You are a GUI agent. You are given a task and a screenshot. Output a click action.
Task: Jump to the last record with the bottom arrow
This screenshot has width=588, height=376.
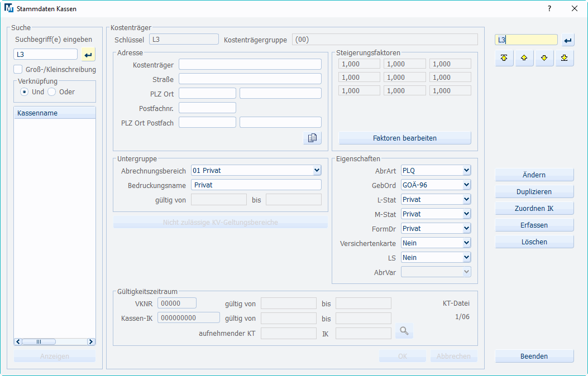pos(565,58)
